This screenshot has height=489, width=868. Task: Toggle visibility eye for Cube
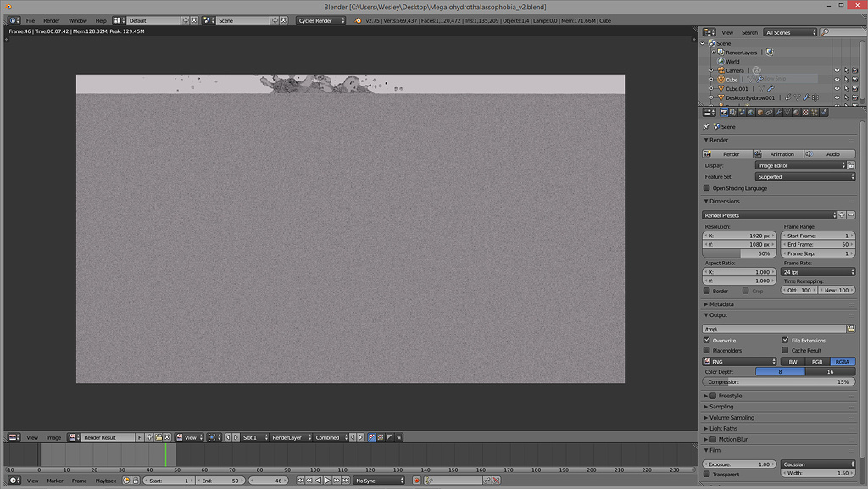pos(837,79)
